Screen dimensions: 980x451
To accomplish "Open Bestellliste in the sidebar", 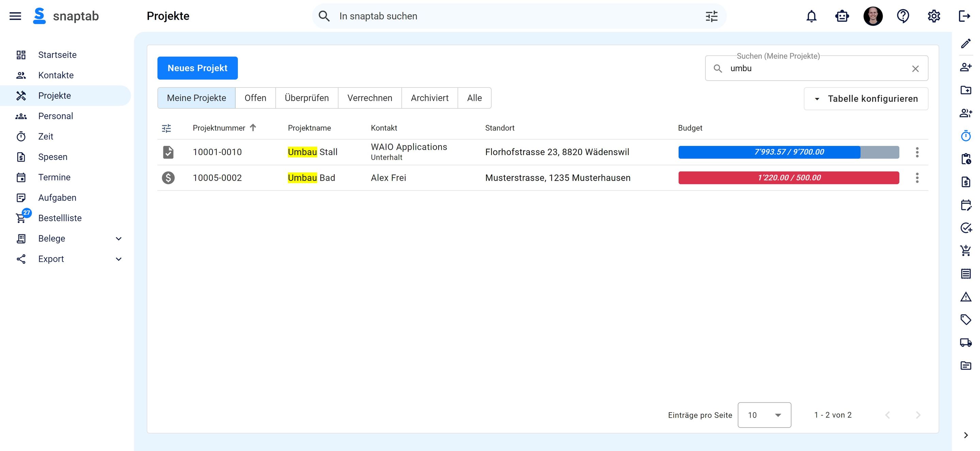I will point(60,218).
